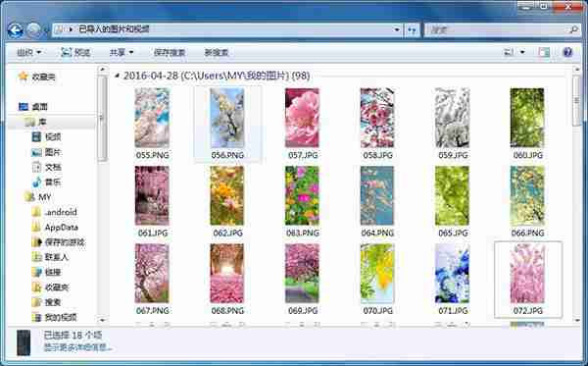Click the 显示更多详细信息 link
The image size is (588, 366).
(77, 348)
